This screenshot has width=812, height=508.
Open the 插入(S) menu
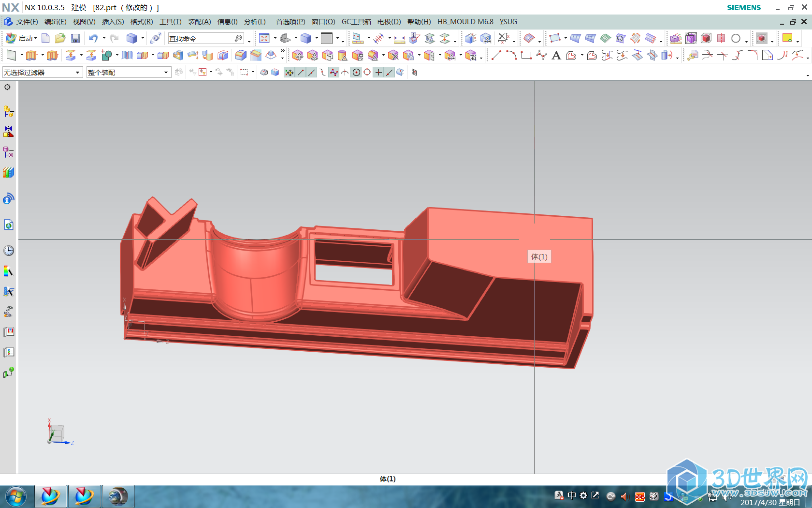[x=113, y=22]
